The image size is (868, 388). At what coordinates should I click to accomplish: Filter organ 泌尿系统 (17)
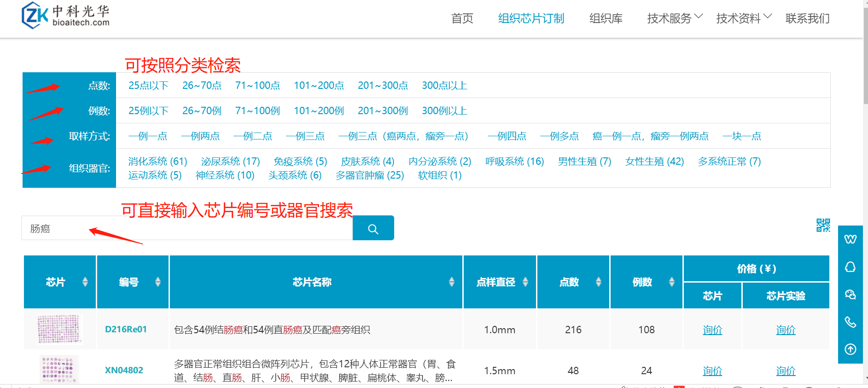pos(230,162)
